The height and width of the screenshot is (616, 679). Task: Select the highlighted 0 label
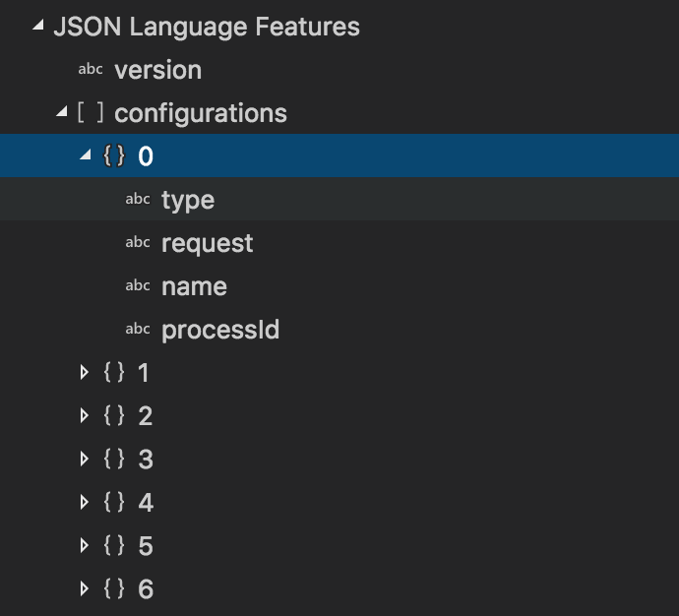point(146,156)
